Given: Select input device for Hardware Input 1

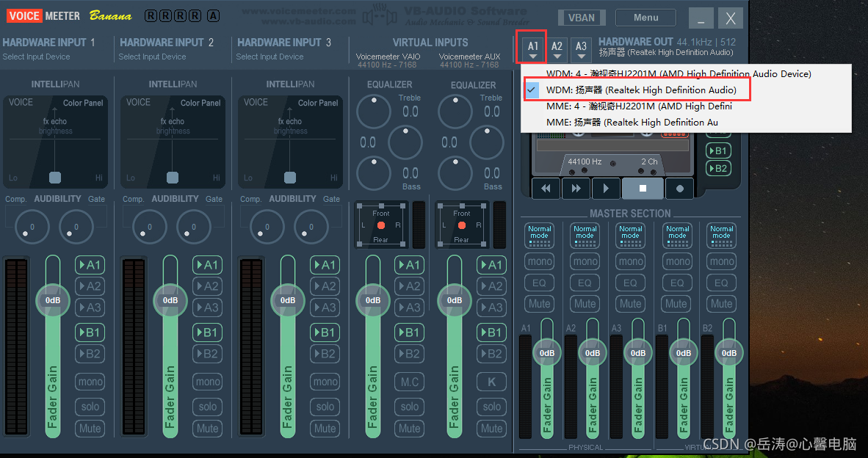Looking at the screenshot, I should coord(37,57).
